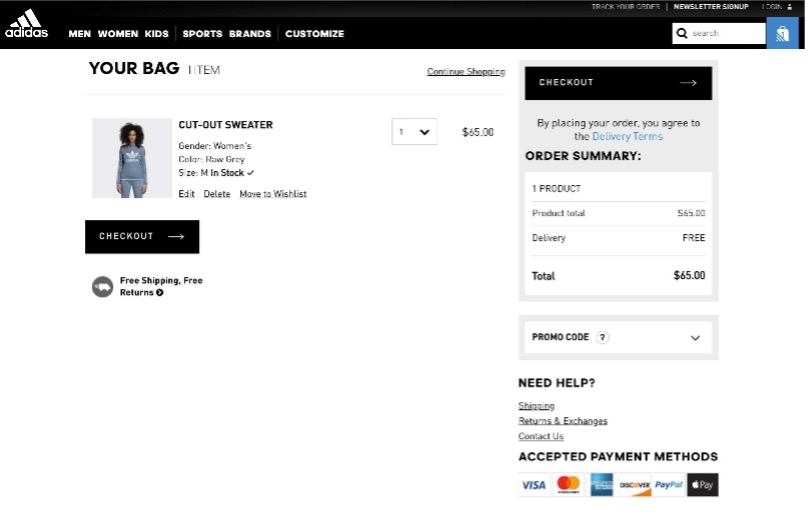Screen dimensions: 809x516
Task: Open the quantity dropdown
Action: pos(414,132)
